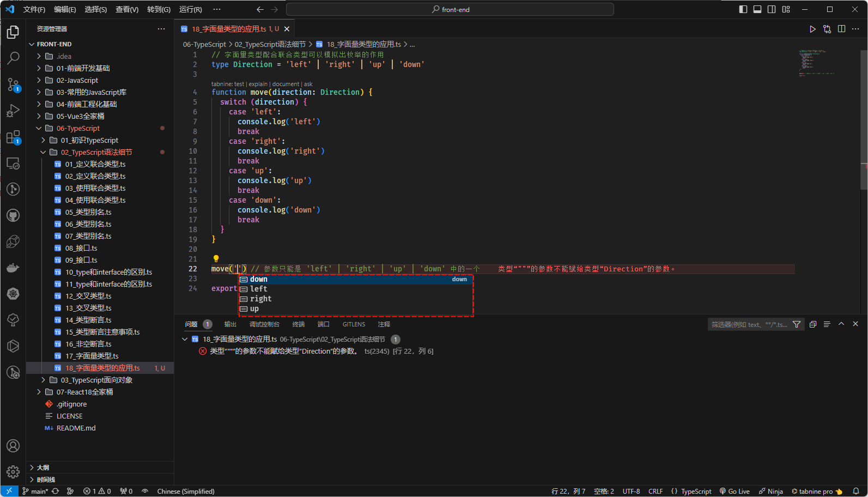The image size is (868, 497).
Task: Collapse the 06-TypeScript folder
Action: [78, 128]
